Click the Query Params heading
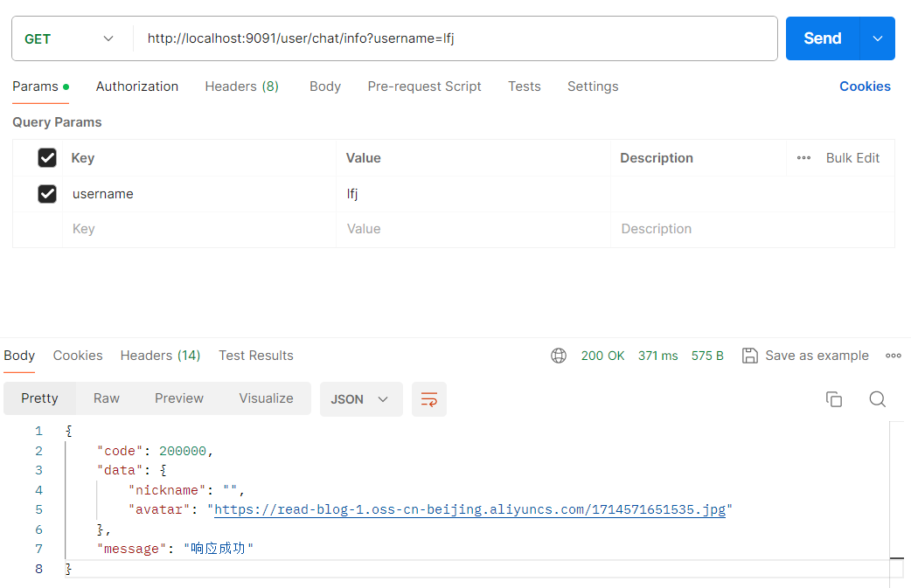This screenshot has height=588, width=911. [x=57, y=122]
